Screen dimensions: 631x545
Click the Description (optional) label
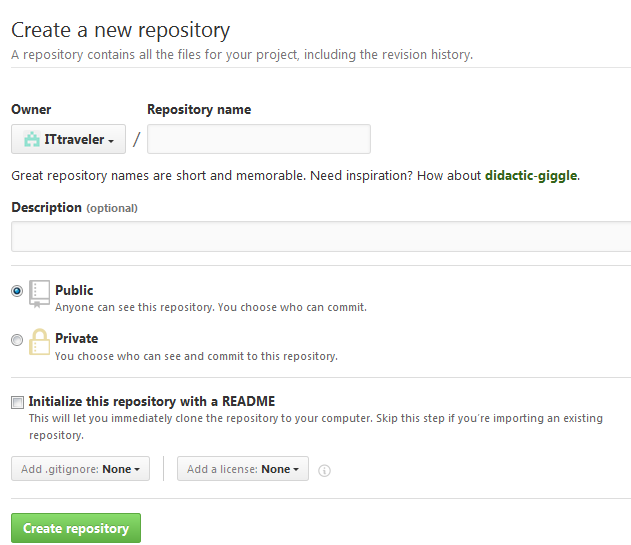(74, 207)
